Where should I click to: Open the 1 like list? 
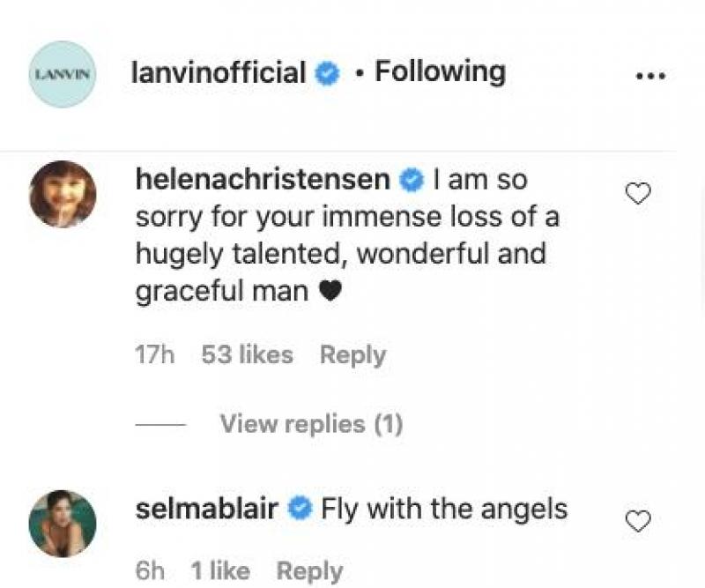[220, 571]
